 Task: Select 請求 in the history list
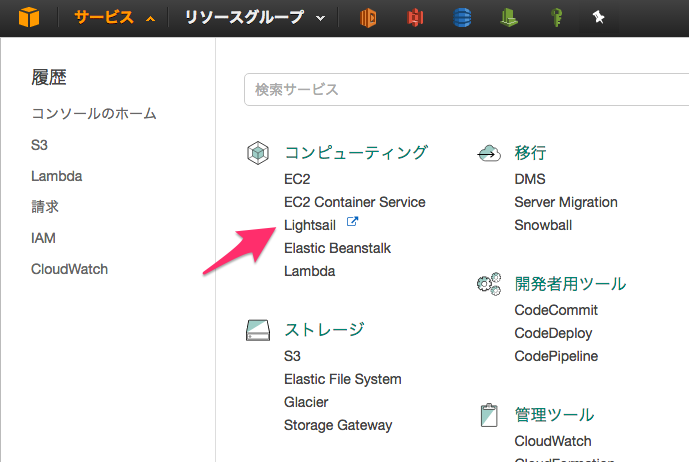point(45,207)
